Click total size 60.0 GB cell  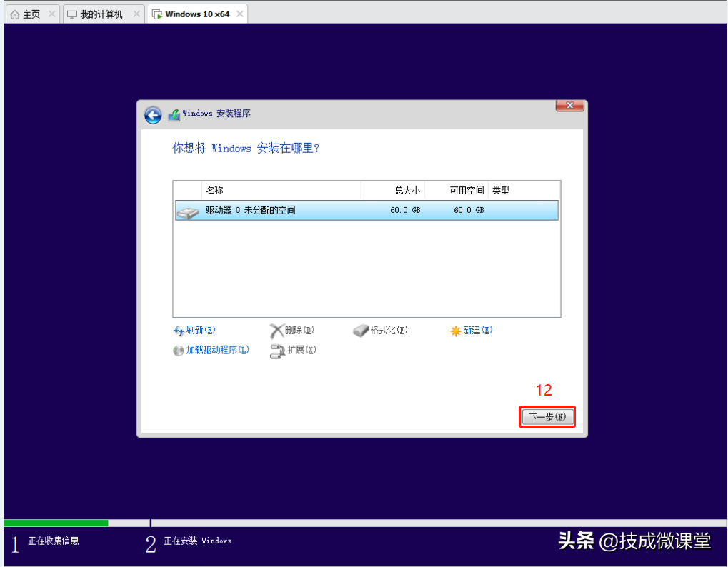(x=405, y=210)
